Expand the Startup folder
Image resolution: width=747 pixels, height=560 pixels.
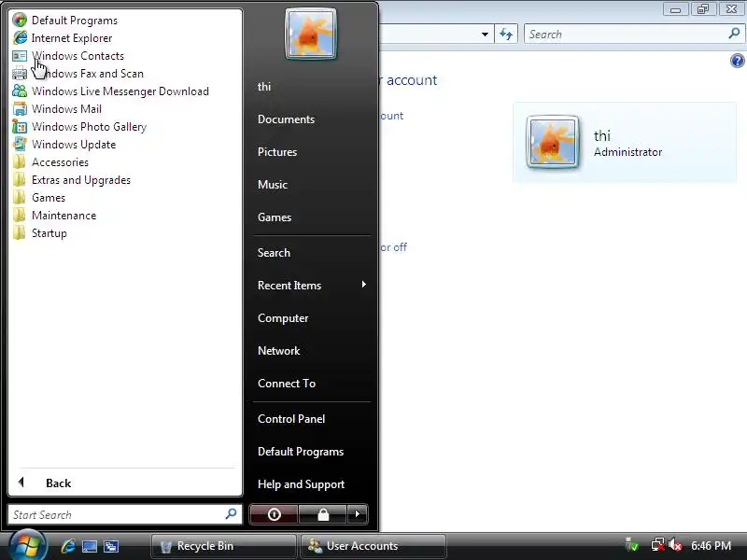(x=49, y=233)
